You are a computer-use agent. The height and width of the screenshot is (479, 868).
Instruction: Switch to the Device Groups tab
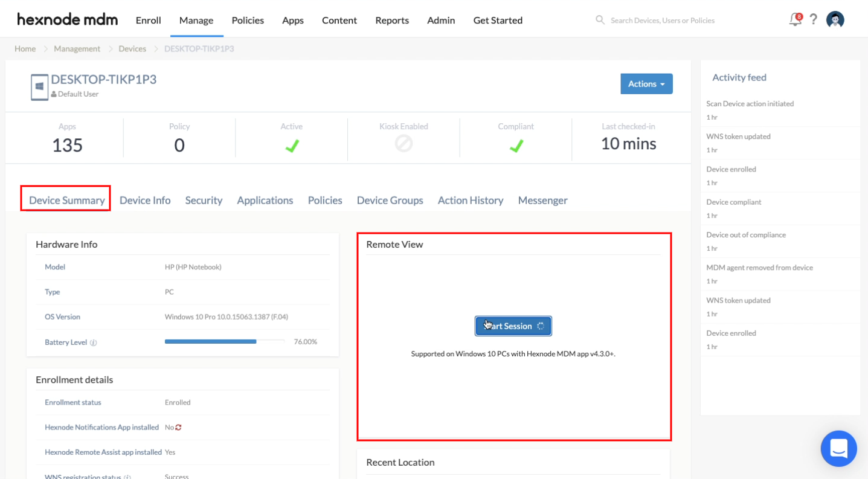point(390,200)
